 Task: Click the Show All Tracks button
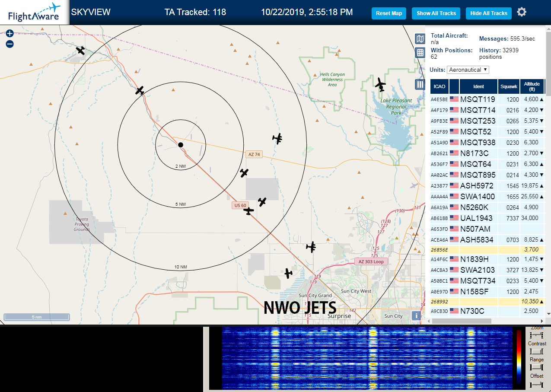tap(436, 13)
